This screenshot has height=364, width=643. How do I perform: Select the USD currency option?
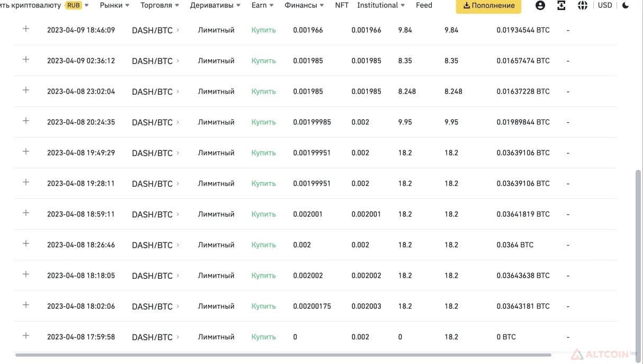605,5
